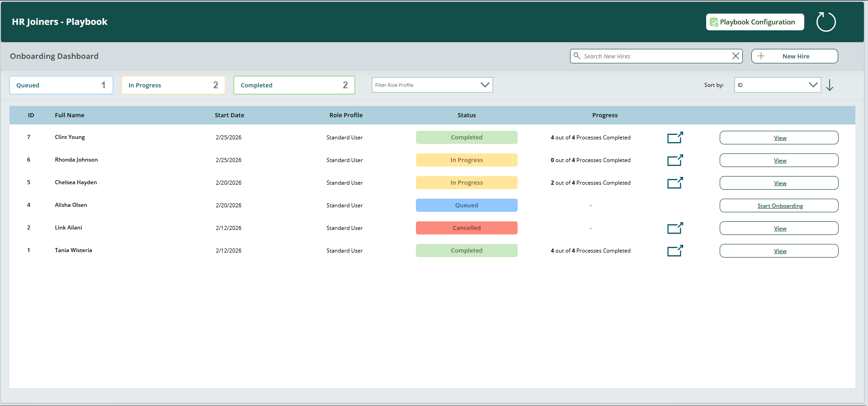Open external link icon for Tania Wisteria
Image resolution: width=868 pixels, height=406 pixels.
pos(675,251)
